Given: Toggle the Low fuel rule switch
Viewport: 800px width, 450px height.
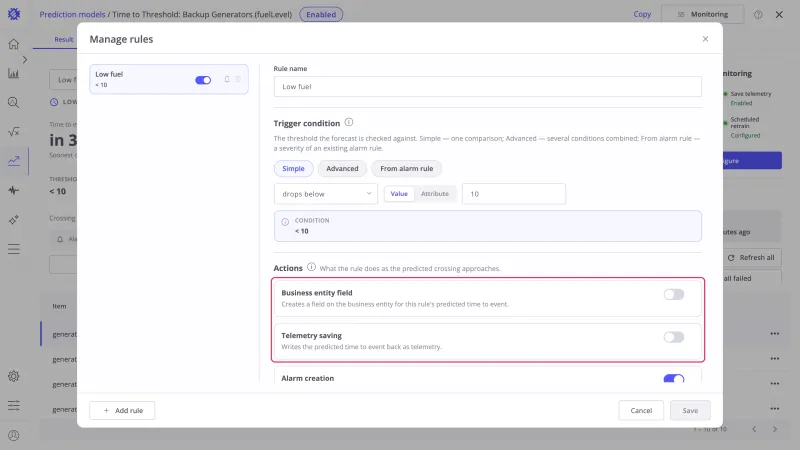Looking at the screenshot, I should pos(203,80).
